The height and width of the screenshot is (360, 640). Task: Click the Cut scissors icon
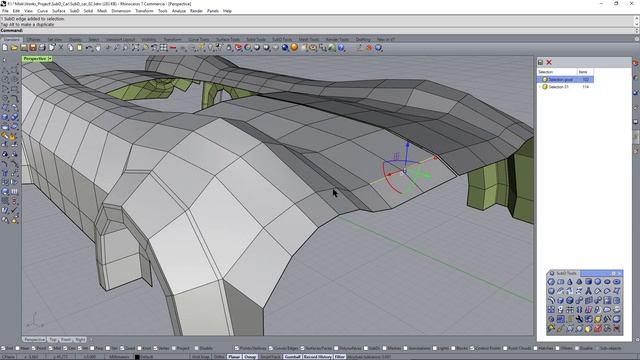(61, 48)
